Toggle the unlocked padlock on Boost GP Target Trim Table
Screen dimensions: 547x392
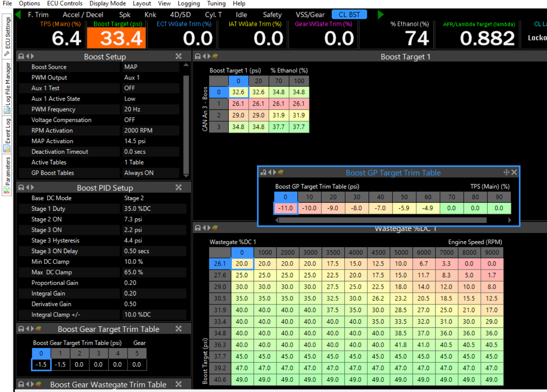click(263, 172)
